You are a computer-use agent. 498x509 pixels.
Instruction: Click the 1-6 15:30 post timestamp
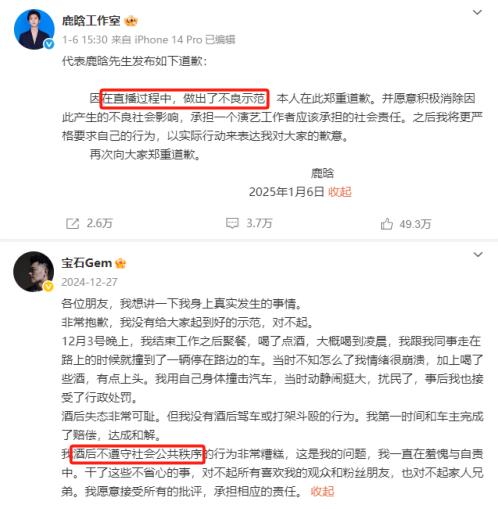(85, 40)
